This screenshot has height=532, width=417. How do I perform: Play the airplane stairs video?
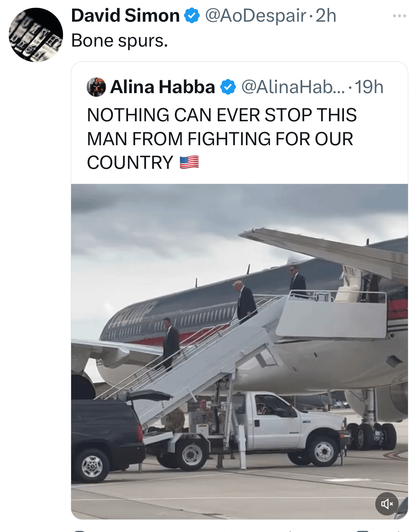click(x=240, y=352)
